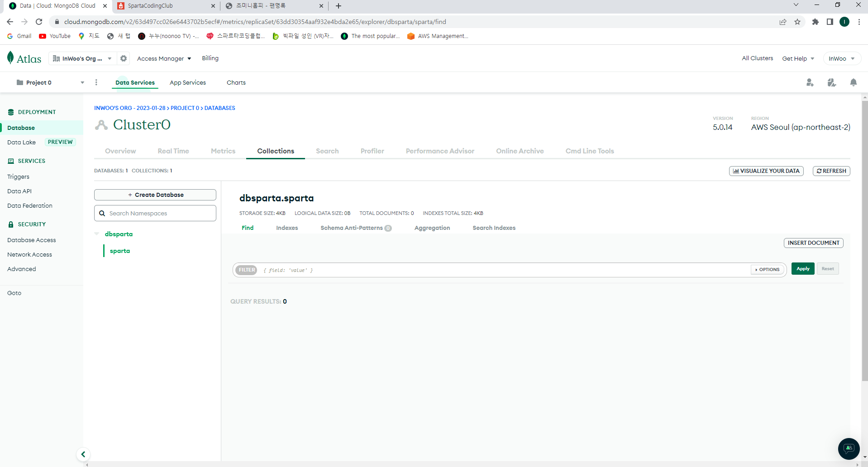Select the sparta collection
This screenshot has width=868, height=467.
point(120,251)
